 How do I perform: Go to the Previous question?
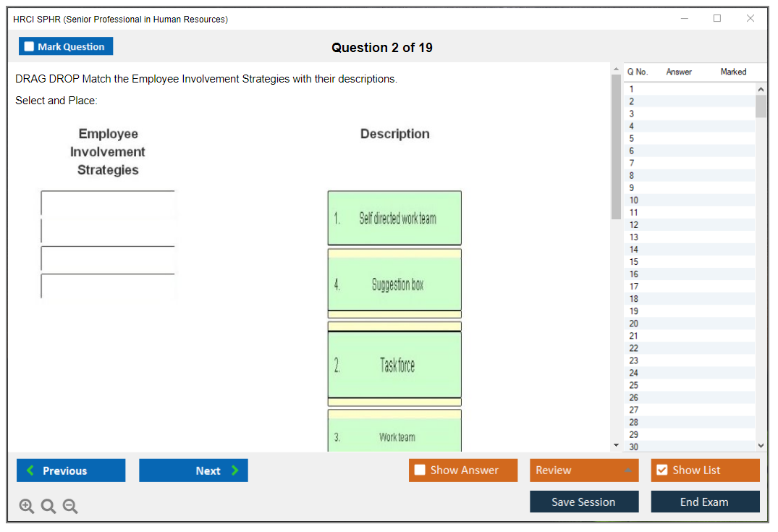click(71, 470)
